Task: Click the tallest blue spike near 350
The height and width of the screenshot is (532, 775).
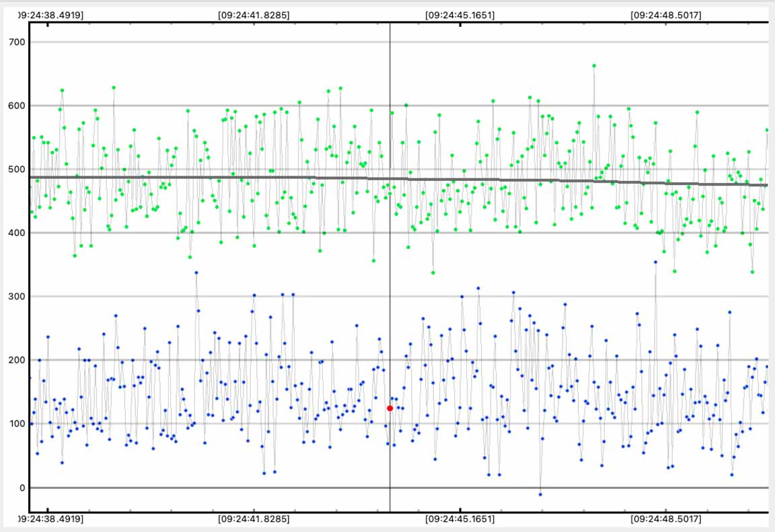Action: (655, 262)
